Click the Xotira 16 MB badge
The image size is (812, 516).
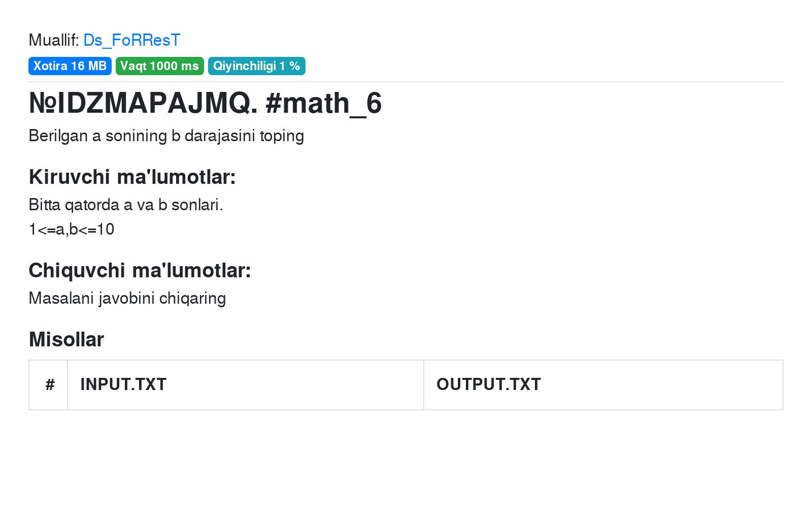click(x=70, y=66)
